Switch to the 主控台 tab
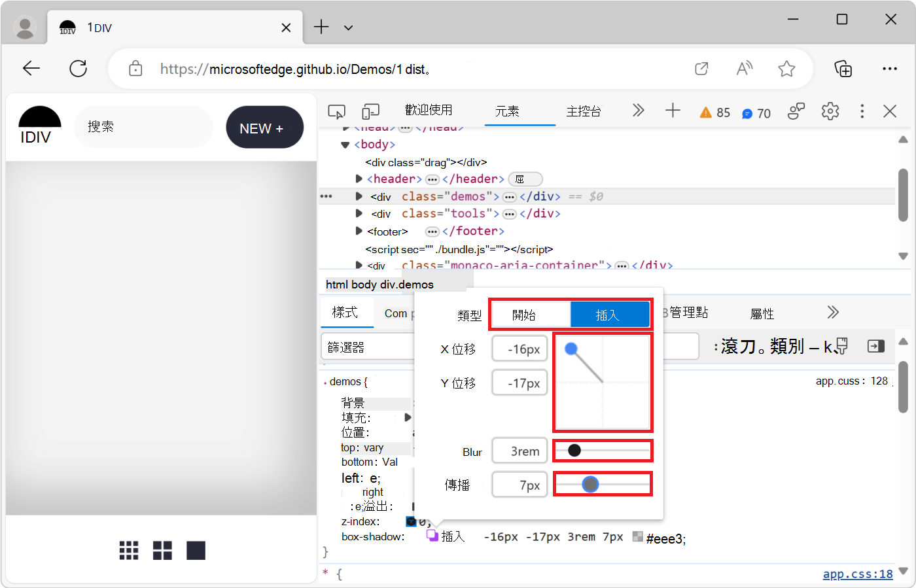The image size is (916, 588). (584, 111)
